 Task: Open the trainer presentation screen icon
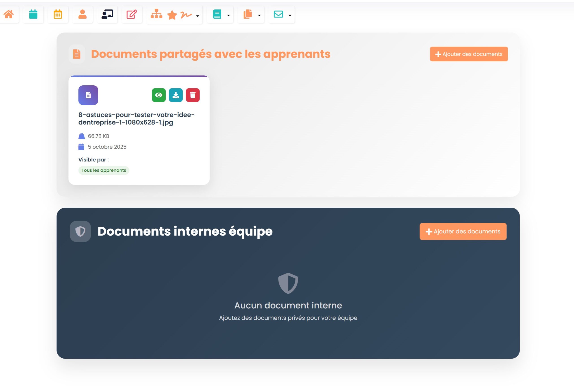pyautogui.click(x=107, y=14)
